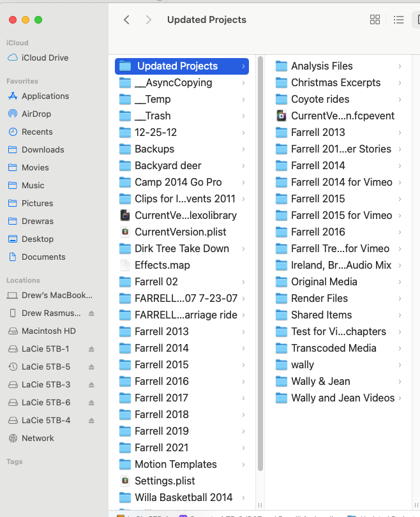Expand the Backyard deer folder chevron
The width and height of the screenshot is (420, 517).
243,165
